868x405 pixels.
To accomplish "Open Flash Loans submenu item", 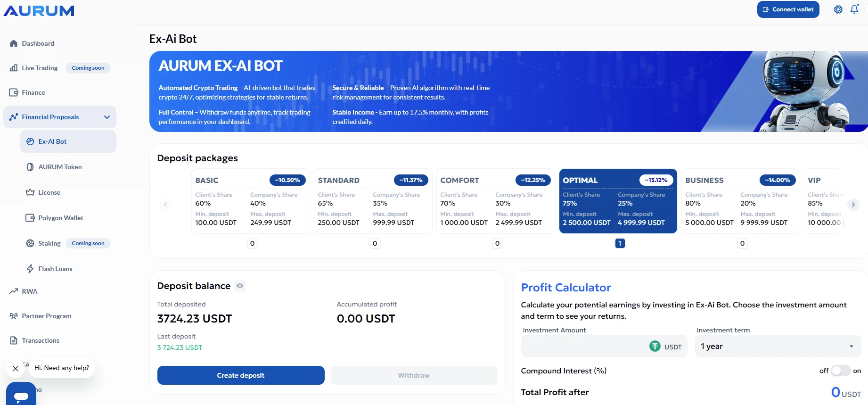I will point(55,269).
